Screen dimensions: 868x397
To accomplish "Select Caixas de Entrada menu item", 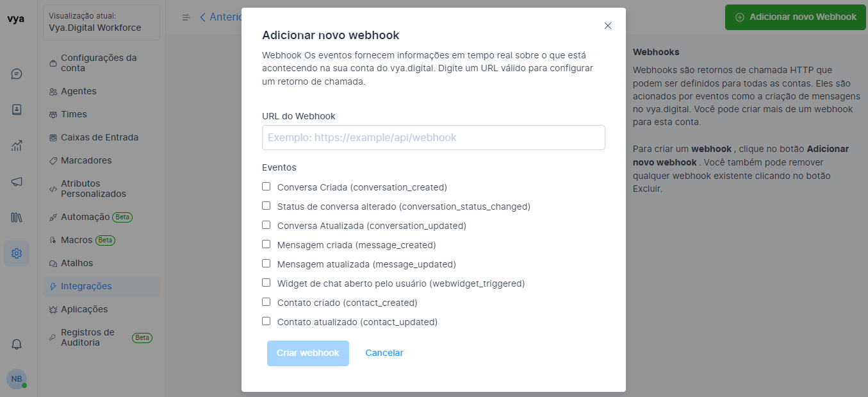I will coord(99,137).
